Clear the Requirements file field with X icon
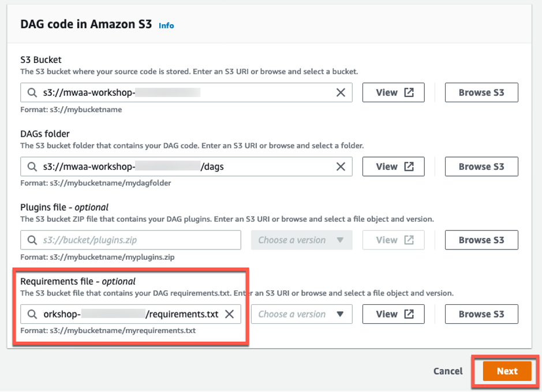This screenshot has height=392, width=542. [229, 314]
